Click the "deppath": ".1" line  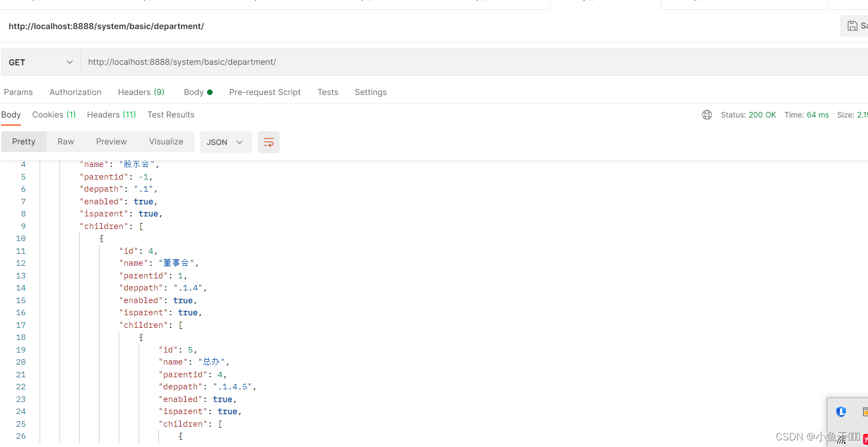pos(119,189)
